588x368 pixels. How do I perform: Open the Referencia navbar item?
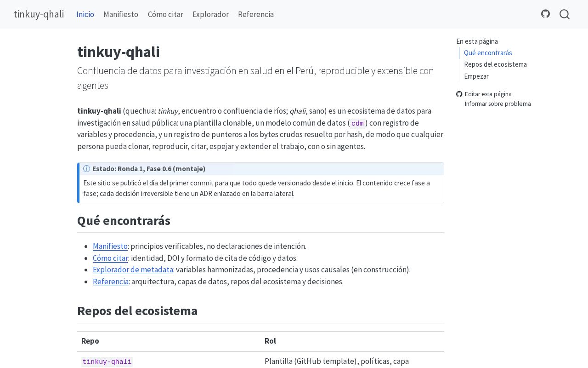256,14
